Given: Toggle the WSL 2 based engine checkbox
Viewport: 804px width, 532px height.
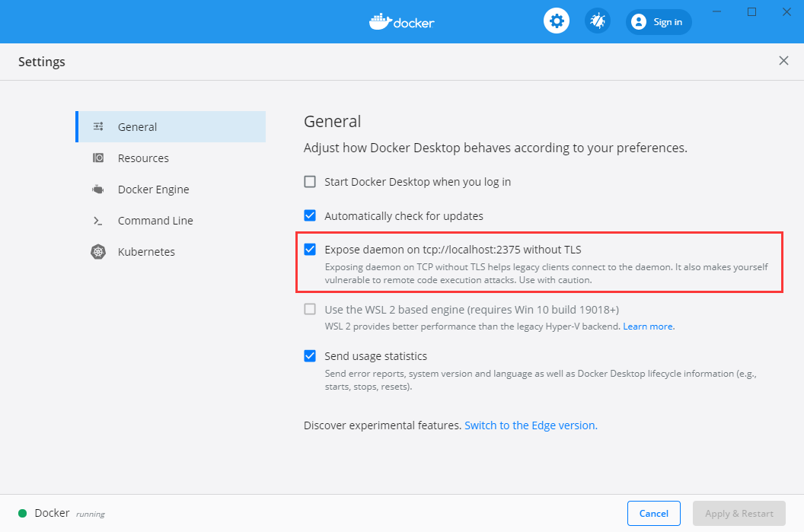Looking at the screenshot, I should [310, 309].
